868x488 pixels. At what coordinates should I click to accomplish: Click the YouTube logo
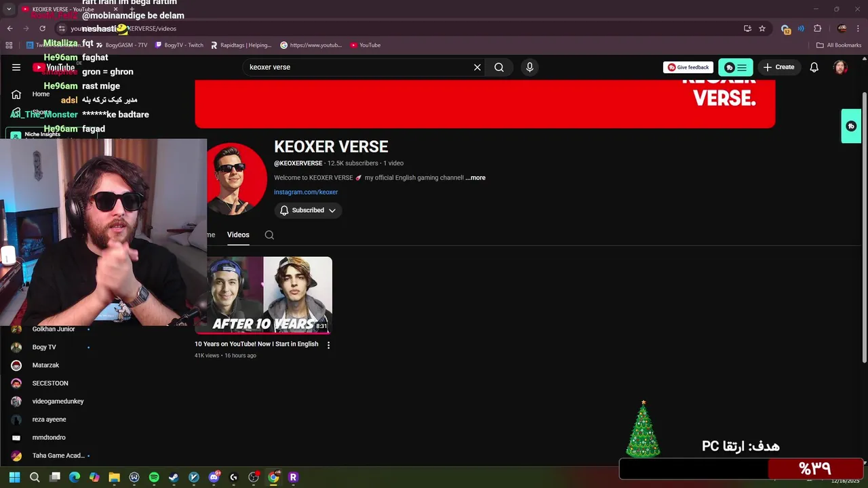pyautogui.click(x=54, y=67)
